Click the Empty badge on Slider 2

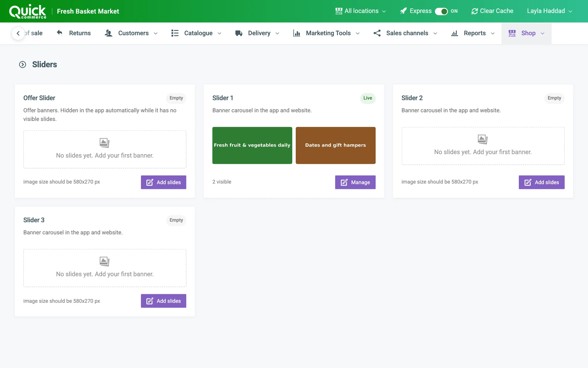click(x=554, y=98)
